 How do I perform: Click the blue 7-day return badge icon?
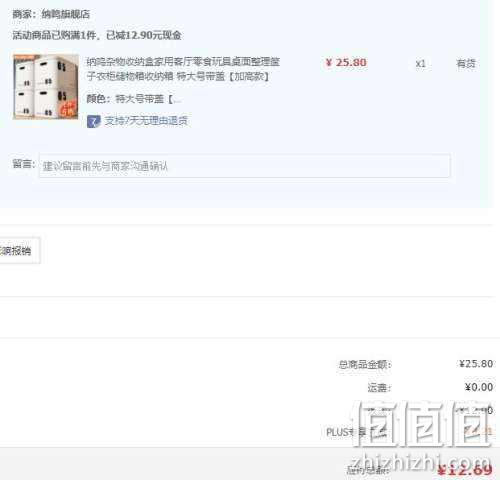93,121
